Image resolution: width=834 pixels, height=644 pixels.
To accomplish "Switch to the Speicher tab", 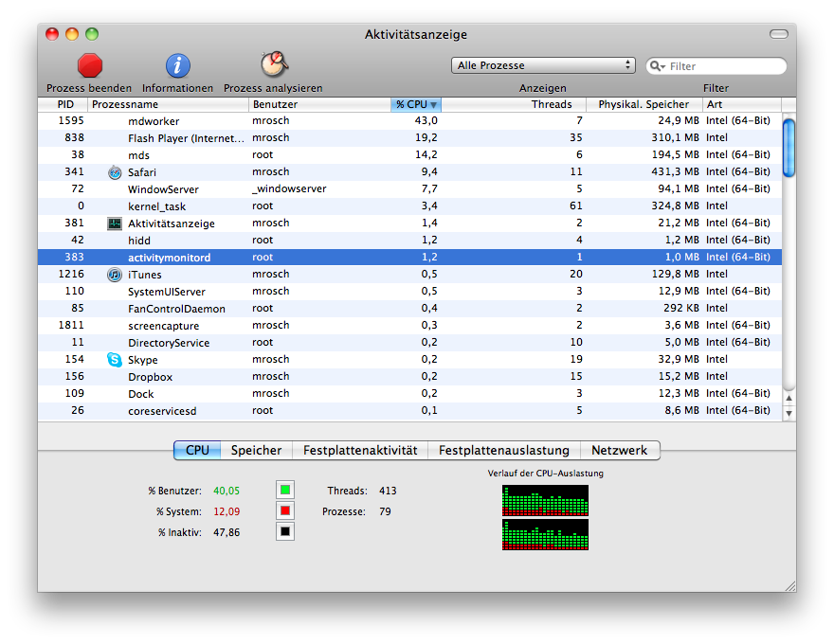I will [257, 450].
